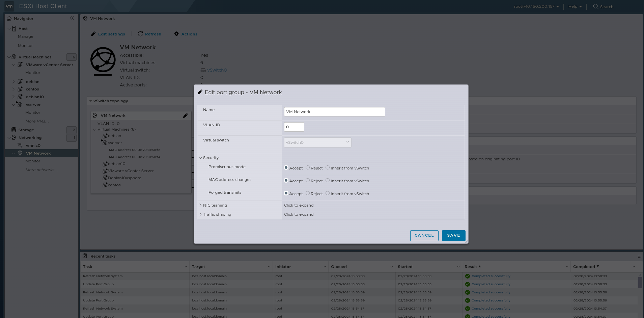
Task: Open the root@10.150.200.157 user menu
Action: click(536, 6)
